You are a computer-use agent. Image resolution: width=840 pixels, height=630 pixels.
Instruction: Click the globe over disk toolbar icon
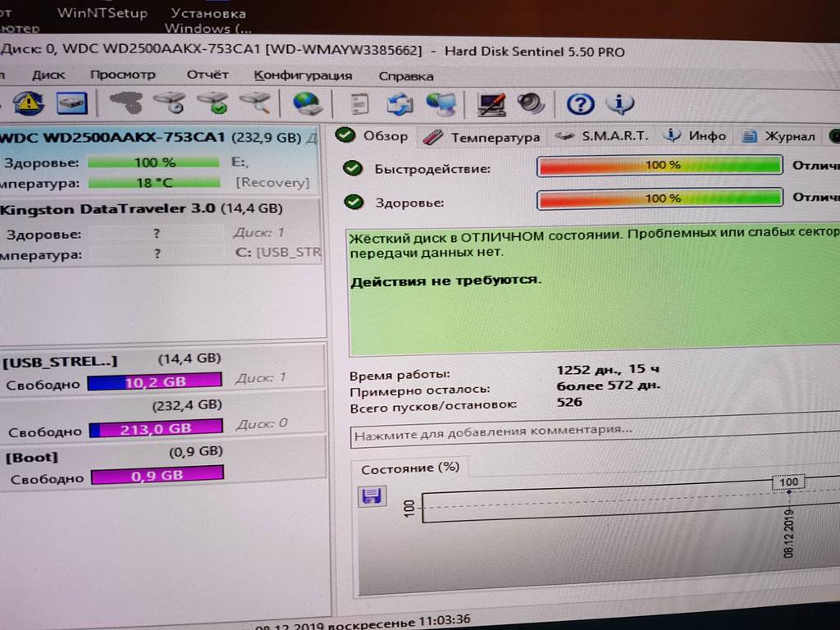(x=307, y=103)
